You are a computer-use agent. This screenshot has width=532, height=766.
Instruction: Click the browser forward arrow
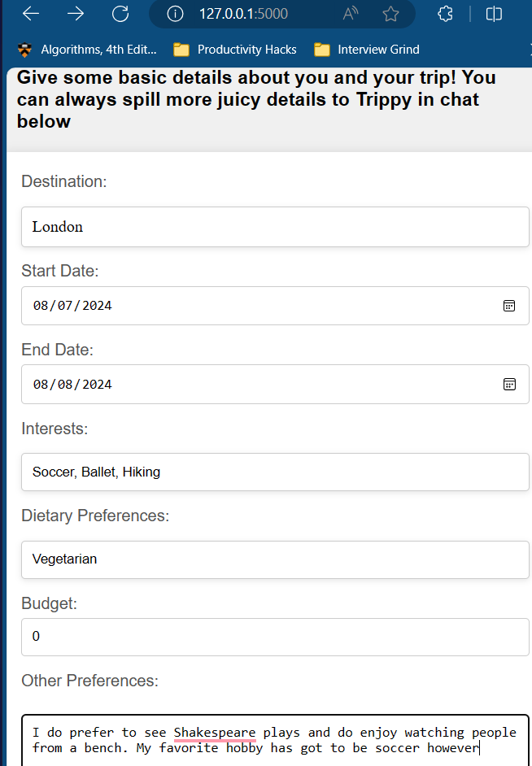click(x=76, y=14)
